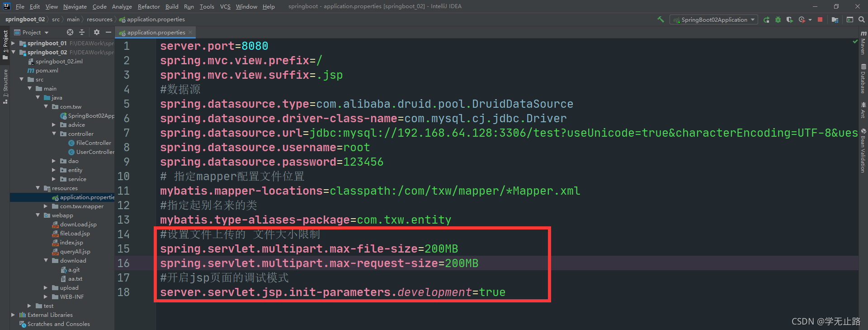The image size is (868, 330).
Task: Open Project Structure icon
Action: pos(835,19)
